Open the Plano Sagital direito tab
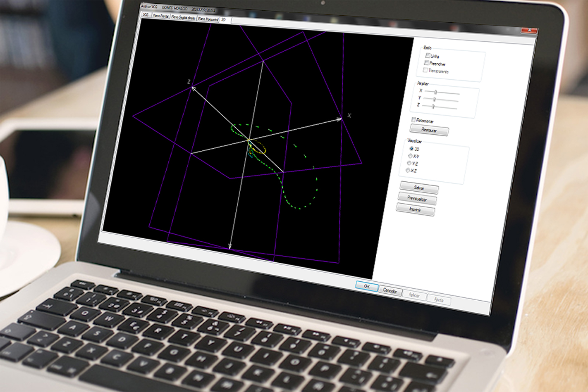The image size is (588, 392). pos(183,17)
